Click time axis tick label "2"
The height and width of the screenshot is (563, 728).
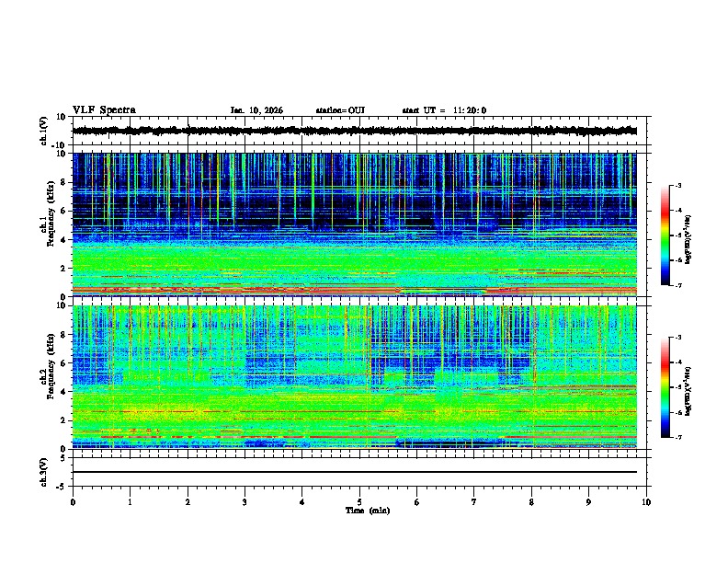[x=188, y=502]
